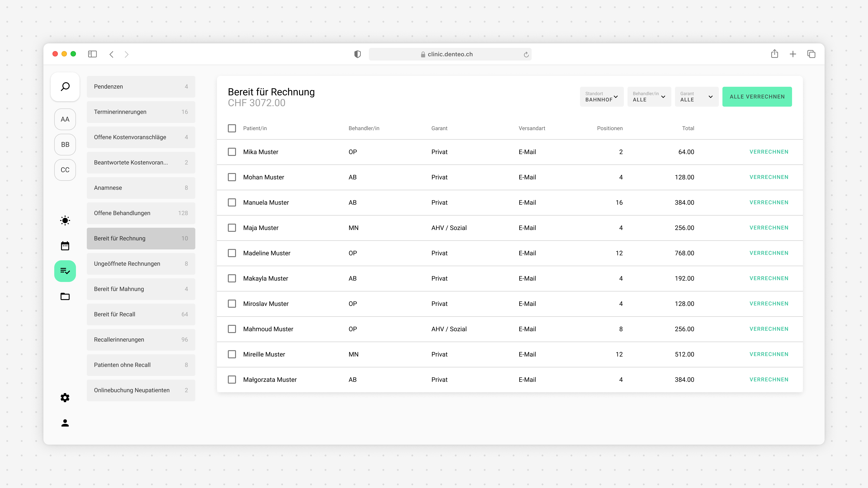Click the clinic.denteo.ch address bar
Viewport: 868px width, 488px height.
pyautogui.click(x=450, y=54)
